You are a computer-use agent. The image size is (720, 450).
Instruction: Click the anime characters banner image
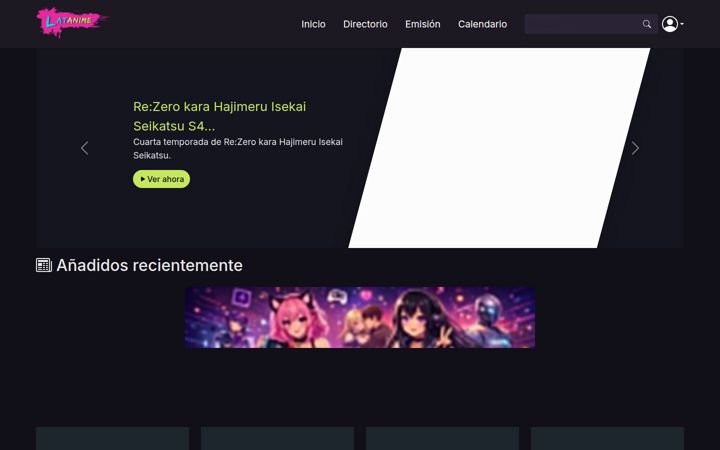click(360, 317)
